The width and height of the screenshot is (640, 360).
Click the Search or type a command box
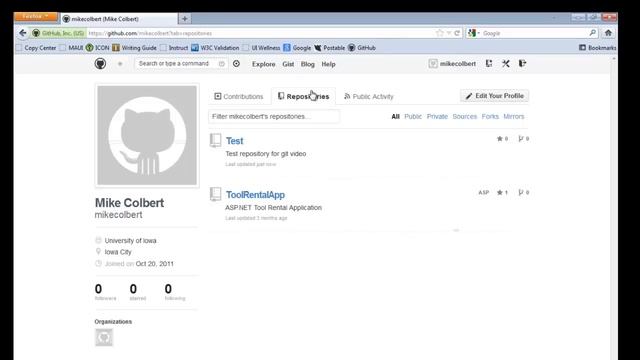pos(181,64)
